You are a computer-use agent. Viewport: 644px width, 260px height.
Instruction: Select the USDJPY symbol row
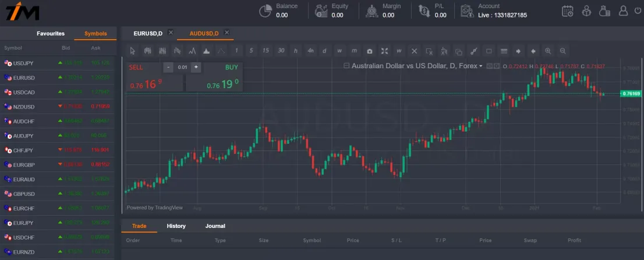pyautogui.click(x=58, y=63)
